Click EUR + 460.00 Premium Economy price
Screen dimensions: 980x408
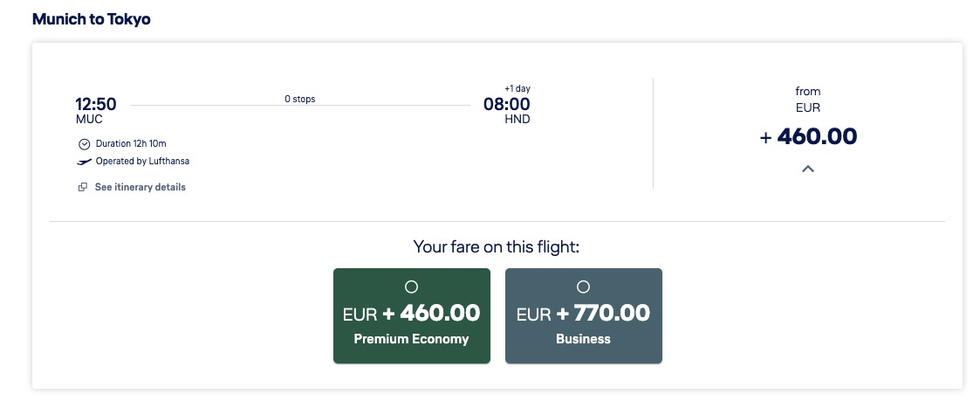coord(411,313)
